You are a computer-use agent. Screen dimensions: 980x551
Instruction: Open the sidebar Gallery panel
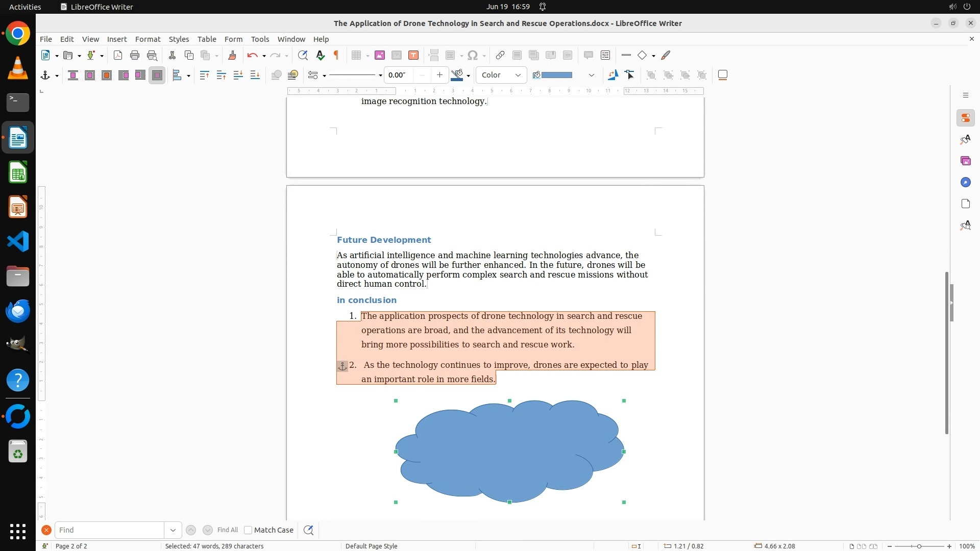pos(965,161)
